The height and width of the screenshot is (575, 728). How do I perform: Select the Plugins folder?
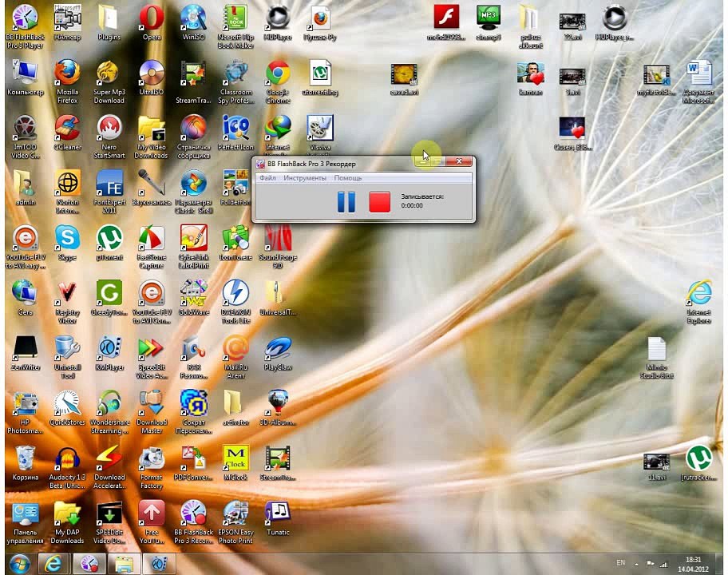(109, 22)
